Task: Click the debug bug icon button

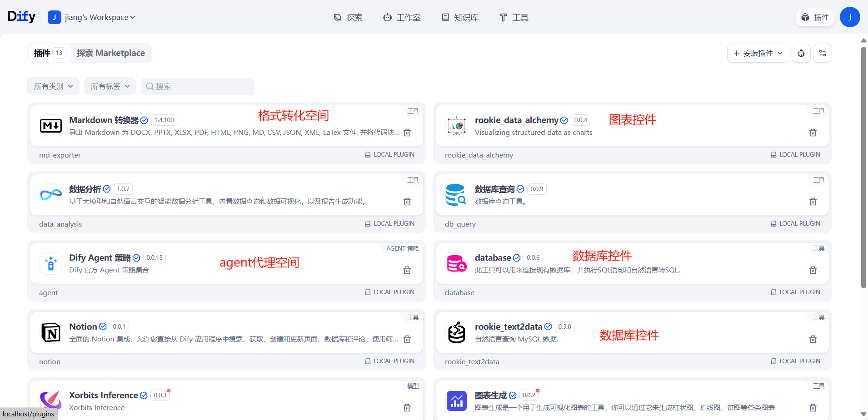Action: pos(801,53)
